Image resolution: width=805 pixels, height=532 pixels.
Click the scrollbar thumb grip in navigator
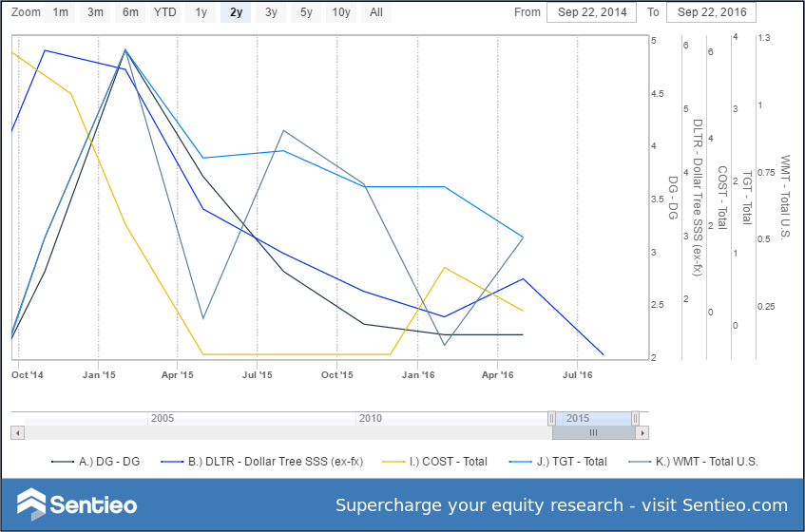tap(593, 433)
